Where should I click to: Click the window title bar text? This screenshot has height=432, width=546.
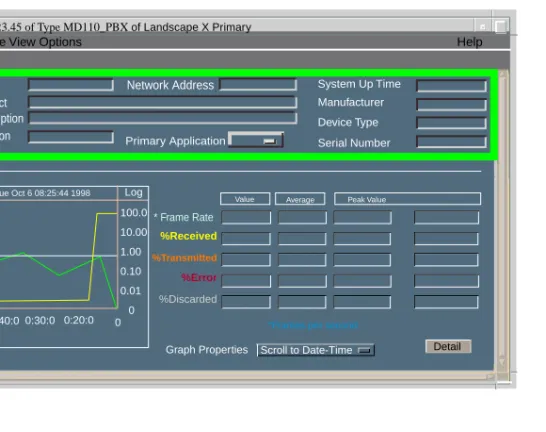126,27
